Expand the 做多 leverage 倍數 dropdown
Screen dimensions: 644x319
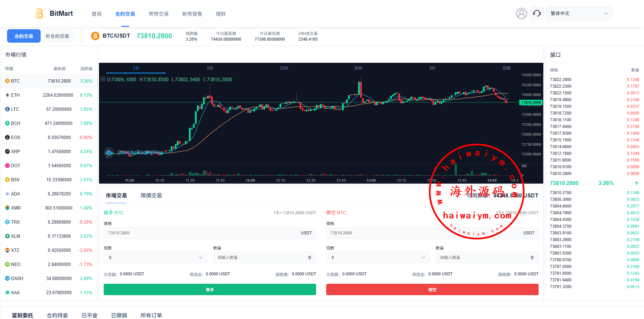pos(155,258)
